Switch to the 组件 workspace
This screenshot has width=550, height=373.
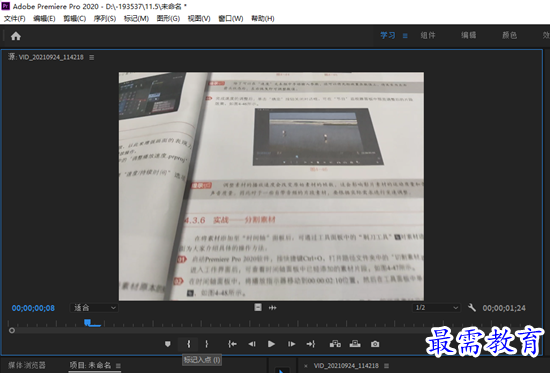[x=428, y=35]
